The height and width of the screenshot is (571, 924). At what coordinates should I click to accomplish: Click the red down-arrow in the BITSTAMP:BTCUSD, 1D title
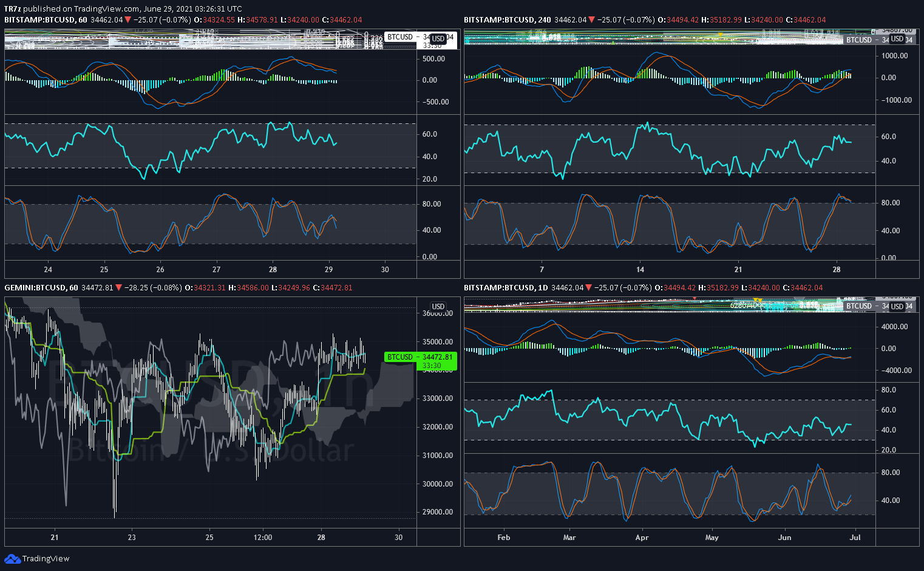[589, 287]
